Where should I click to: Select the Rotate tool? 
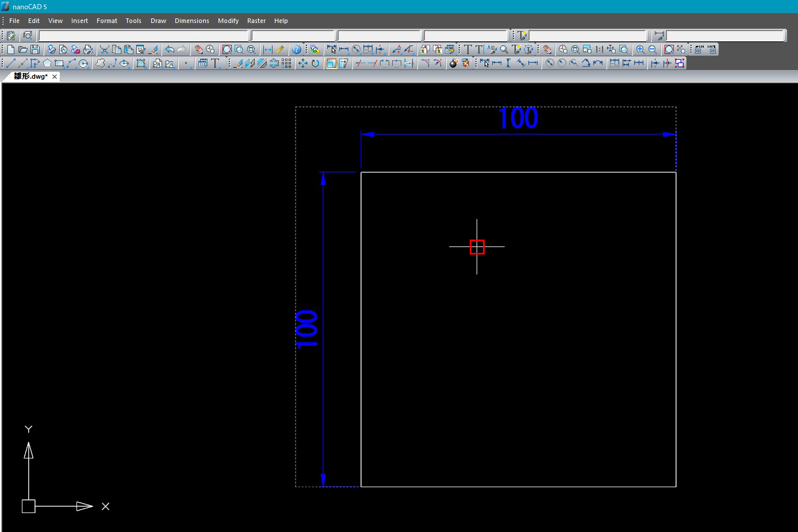coord(315,63)
